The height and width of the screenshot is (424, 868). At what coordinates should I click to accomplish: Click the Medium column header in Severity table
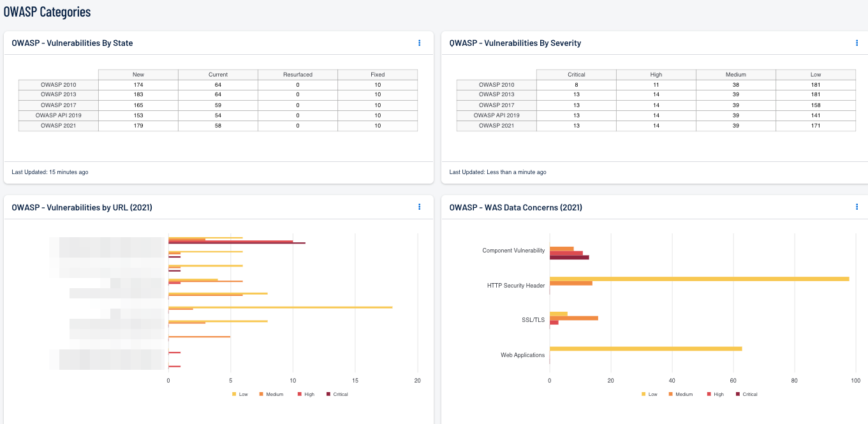[736, 75]
